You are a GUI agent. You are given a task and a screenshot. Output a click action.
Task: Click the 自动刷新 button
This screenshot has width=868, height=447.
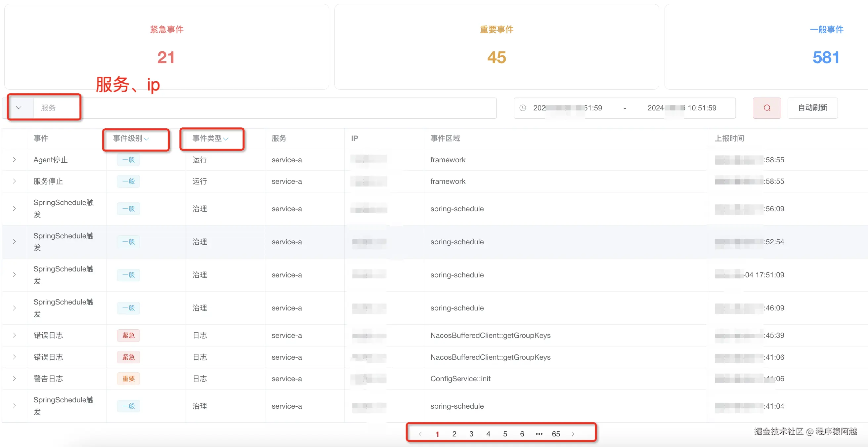(x=812, y=108)
